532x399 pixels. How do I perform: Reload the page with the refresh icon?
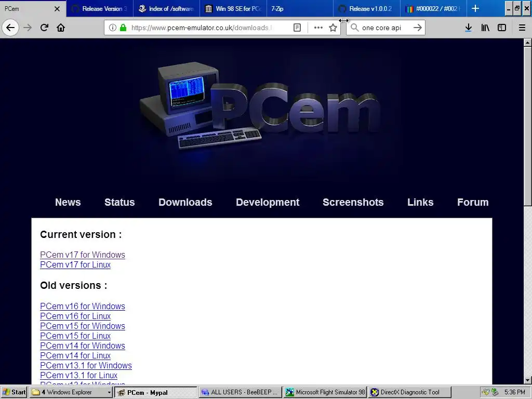(x=44, y=28)
